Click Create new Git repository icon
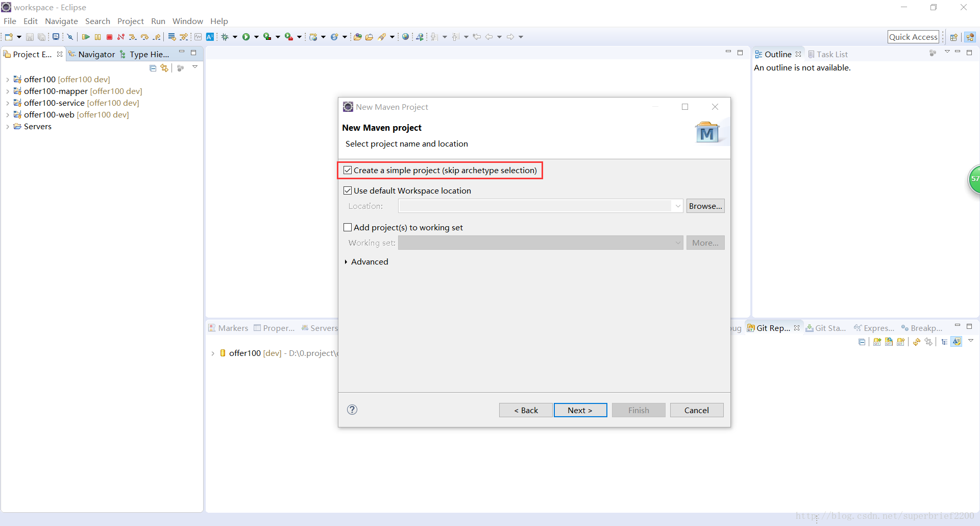 900,342
